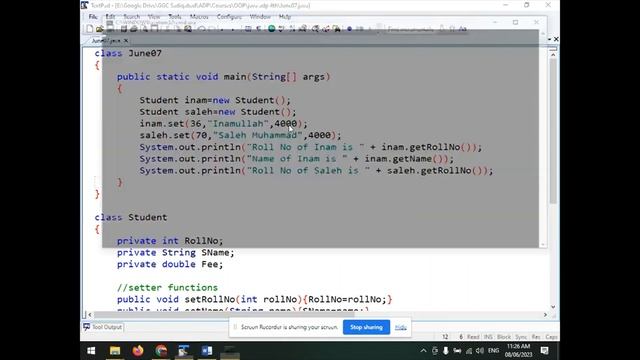Click the Block status bar indicator
Viewport: 640px width, 360px height.
[504, 337]
